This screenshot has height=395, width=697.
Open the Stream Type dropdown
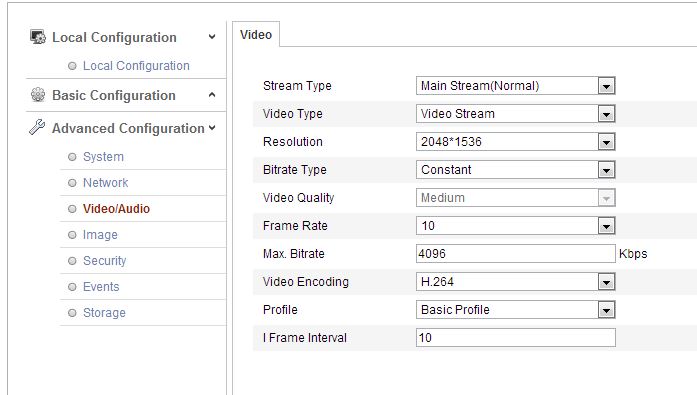click(x=516, y=85)
